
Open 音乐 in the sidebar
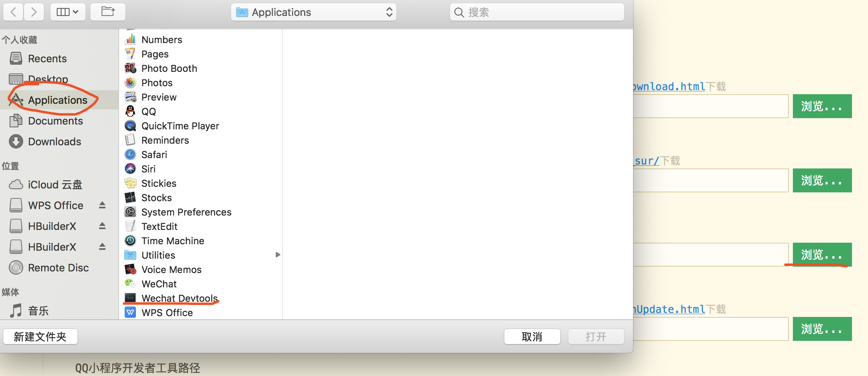click(29, 311)
